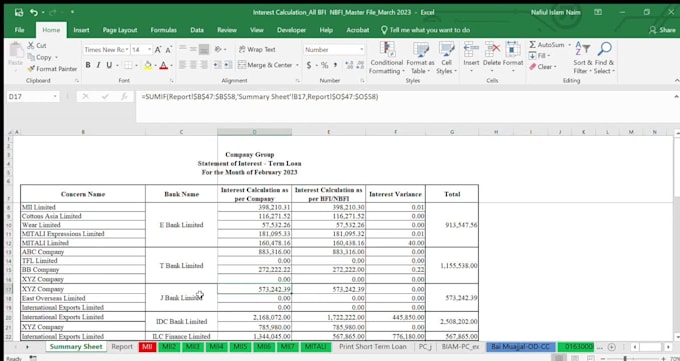This screenshot has height=361, width=680.
Task: Click the Copy icon
Action: tap(31, 57)
